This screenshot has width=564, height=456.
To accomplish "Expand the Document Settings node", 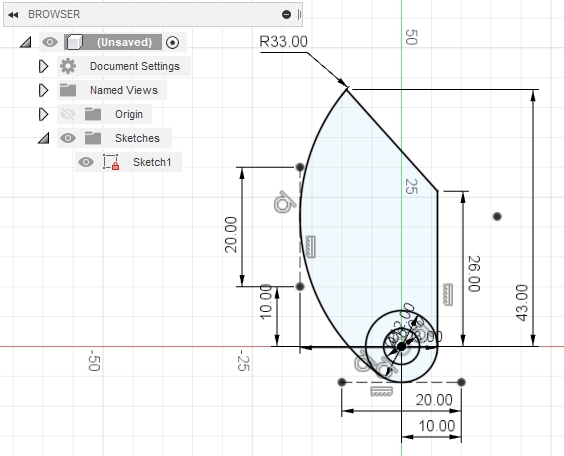I will (43, 66).
